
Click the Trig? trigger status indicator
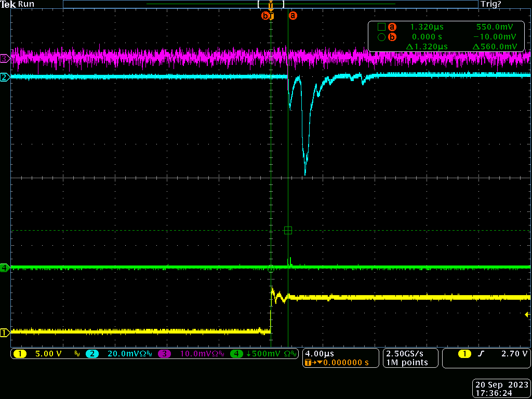point(490,4)
